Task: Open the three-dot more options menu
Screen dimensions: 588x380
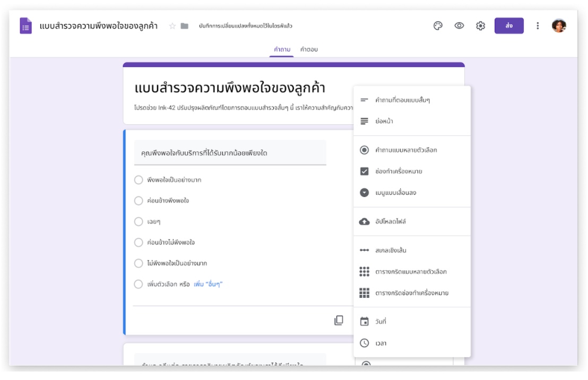Action: click(x=538, y=25)
